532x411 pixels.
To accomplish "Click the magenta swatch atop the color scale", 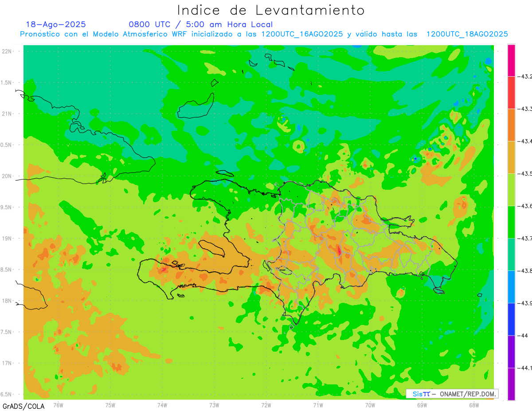I will [511, 60].
